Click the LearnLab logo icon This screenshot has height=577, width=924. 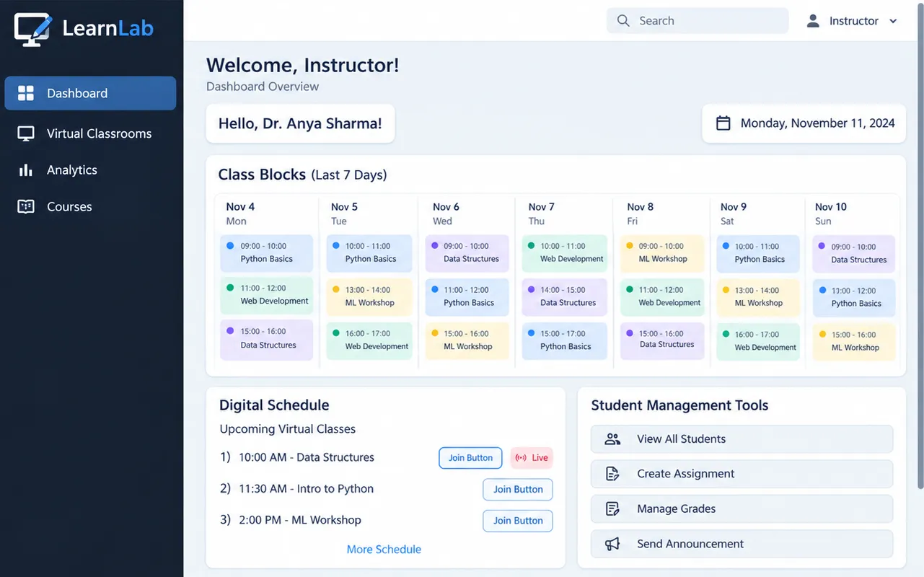(33, 29)
